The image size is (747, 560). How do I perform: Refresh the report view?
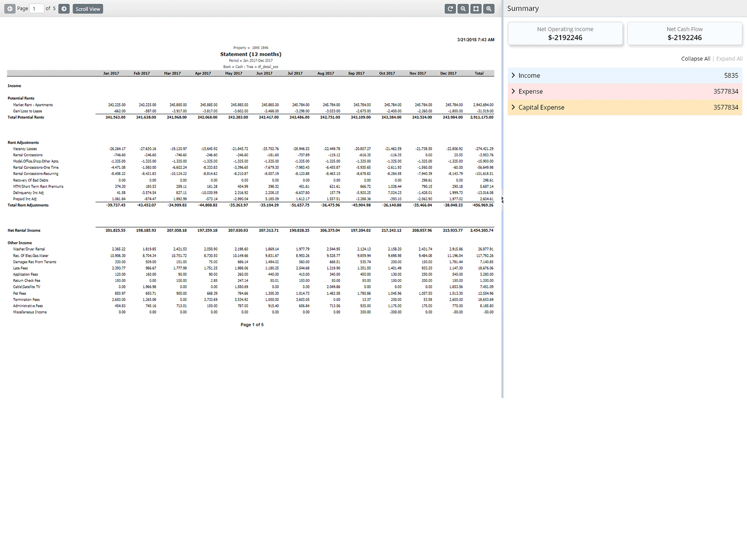[450, 8]
